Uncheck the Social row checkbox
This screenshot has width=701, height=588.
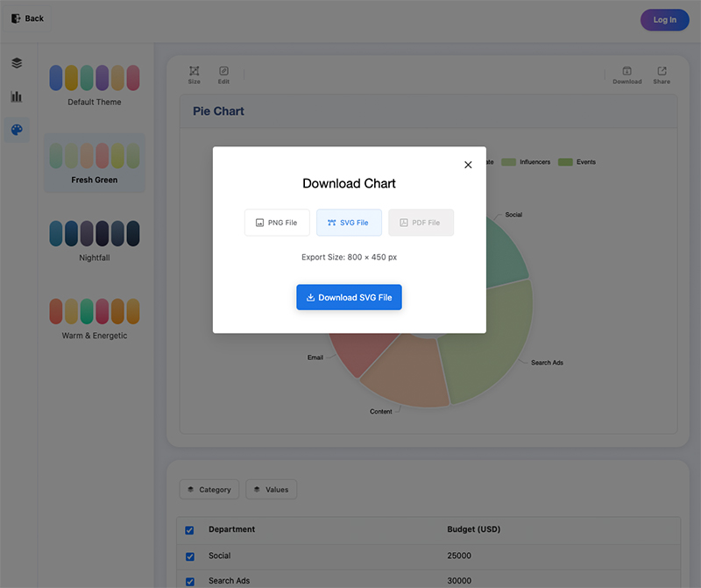pos(189,556)
